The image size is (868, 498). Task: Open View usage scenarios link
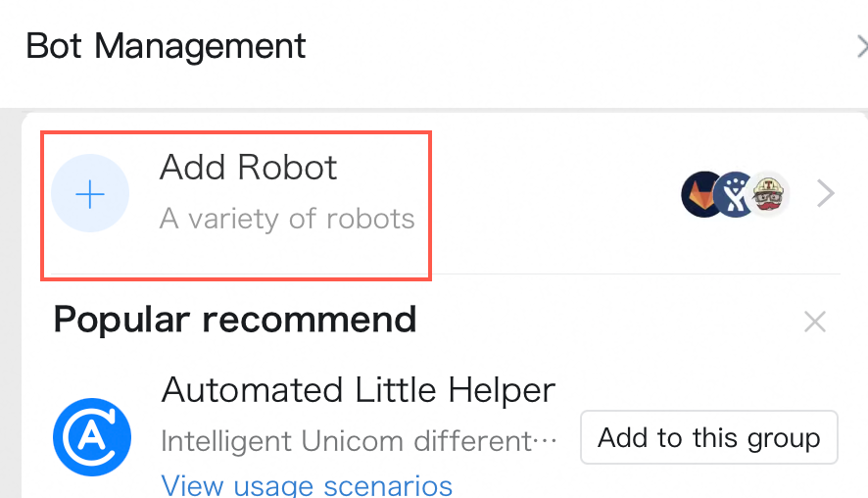pyautogui.click(x=307, y=485)
